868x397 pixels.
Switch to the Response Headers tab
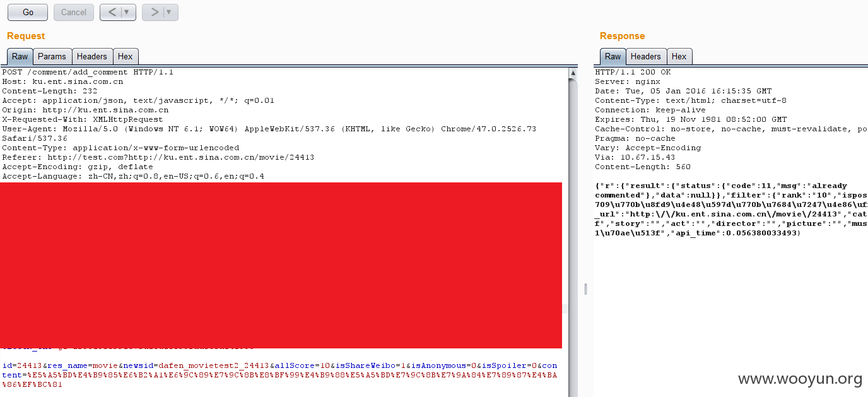[x=646, y=56]
